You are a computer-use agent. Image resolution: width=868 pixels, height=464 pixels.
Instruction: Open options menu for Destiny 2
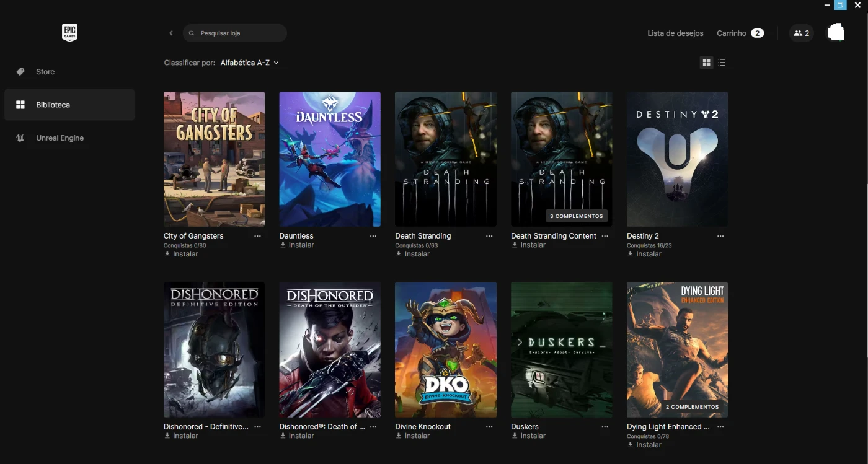(x=720, y=236)
